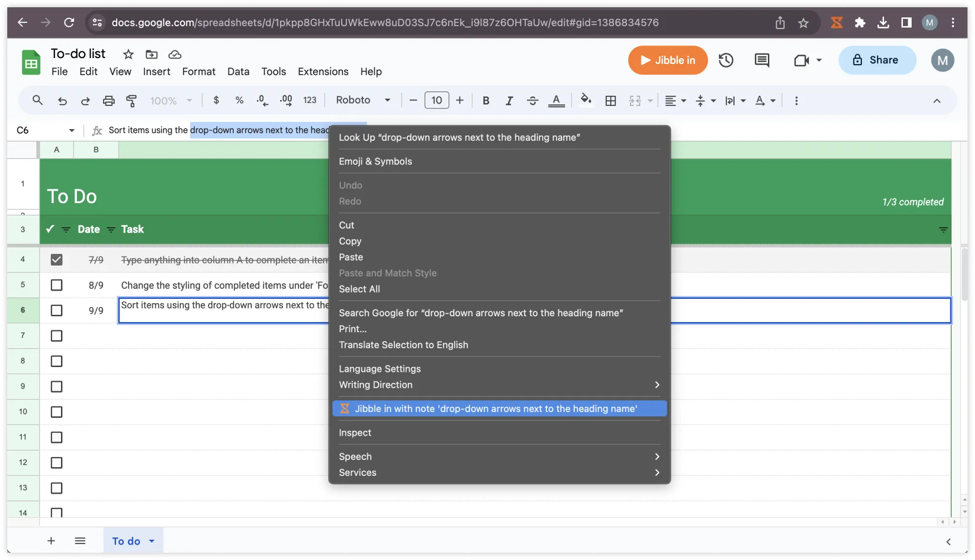Open the fill color picker
Viewport: 975px width, 560px height.
click(585, 100)
